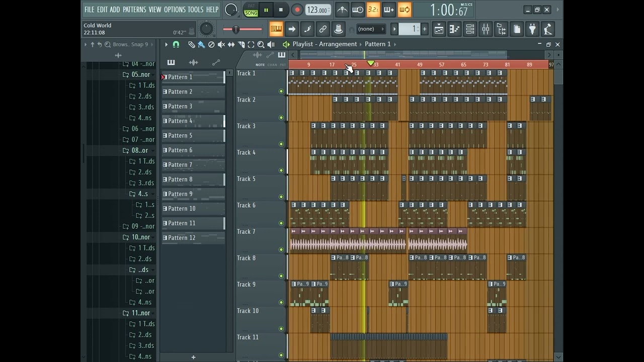Image resolution: width=644 pixels, height=362 pixels.
Task: Select Pattern 12 in picker
Action: tap(193, 237)
